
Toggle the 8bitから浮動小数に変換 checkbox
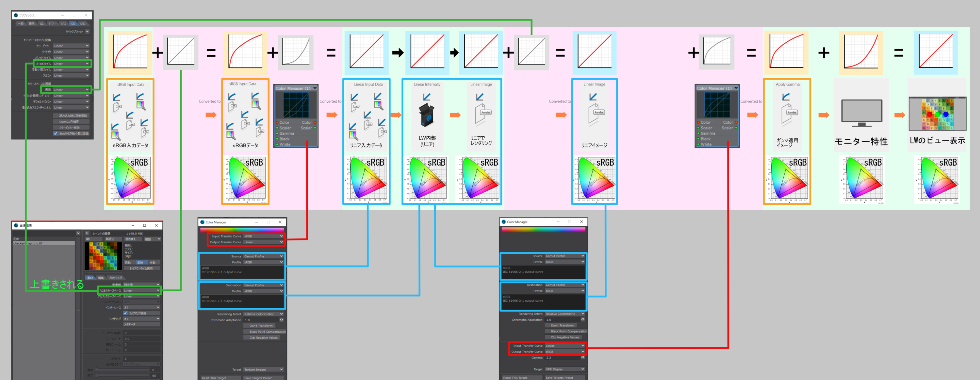tap(56, 133)
